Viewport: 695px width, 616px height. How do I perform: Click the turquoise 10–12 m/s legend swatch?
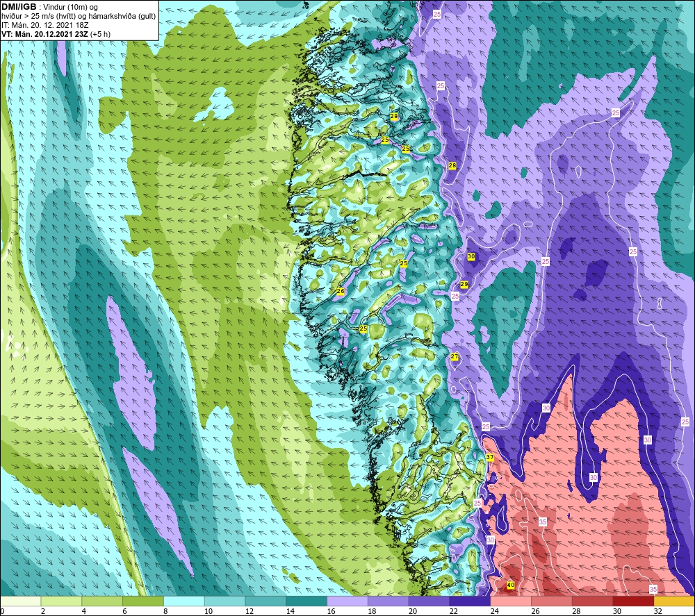coord(225,601)
